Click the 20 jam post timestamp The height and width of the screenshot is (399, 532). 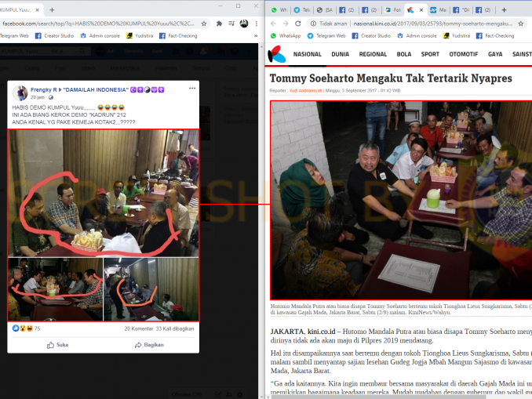coord(38,97)
